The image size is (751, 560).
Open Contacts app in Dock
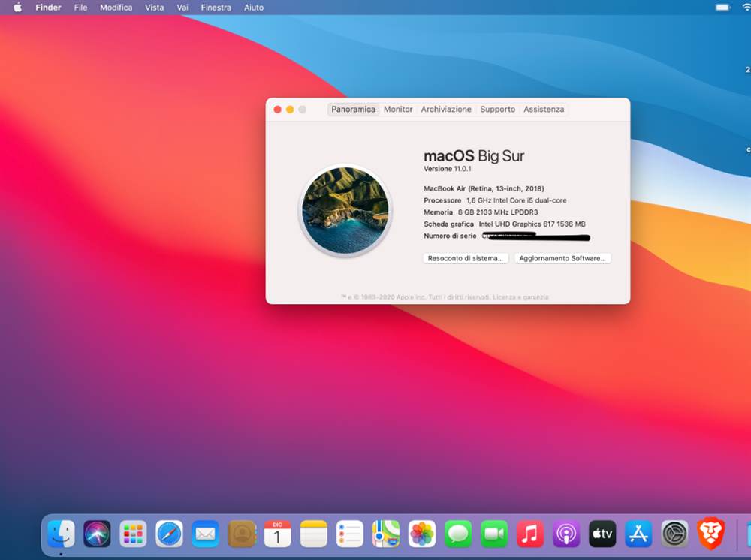(x=242, y=534)
